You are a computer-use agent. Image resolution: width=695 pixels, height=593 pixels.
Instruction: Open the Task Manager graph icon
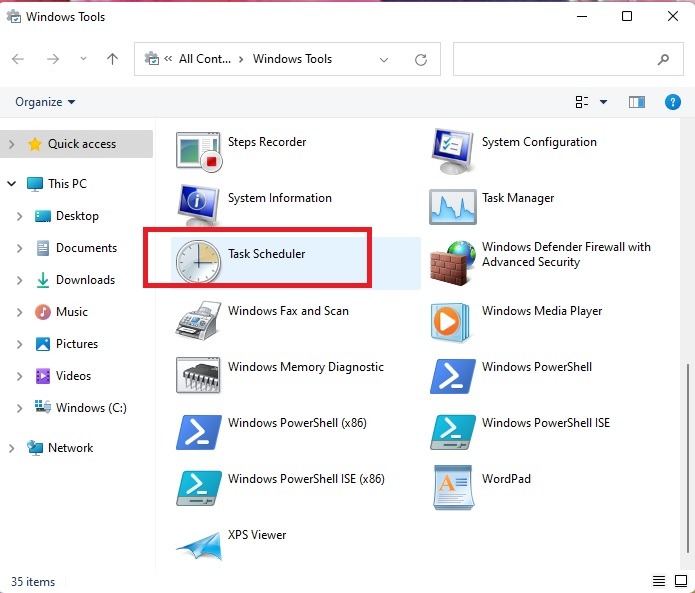pos(453,207)
